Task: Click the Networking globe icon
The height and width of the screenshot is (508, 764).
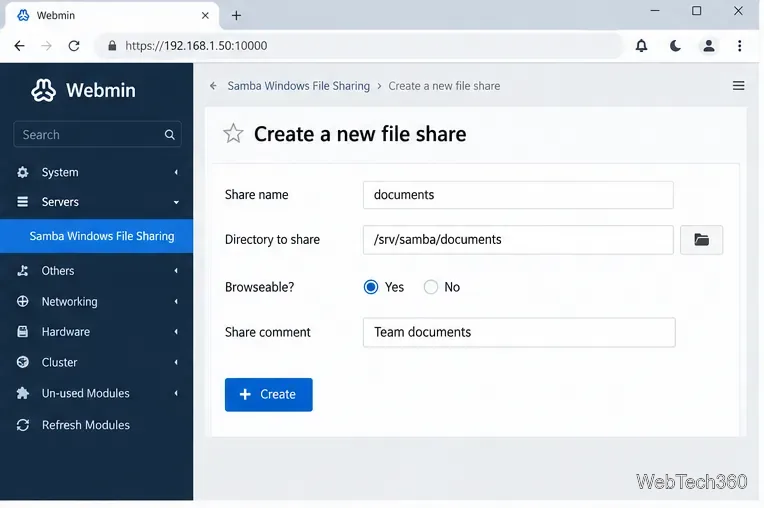Action: [x=22, y=301]
